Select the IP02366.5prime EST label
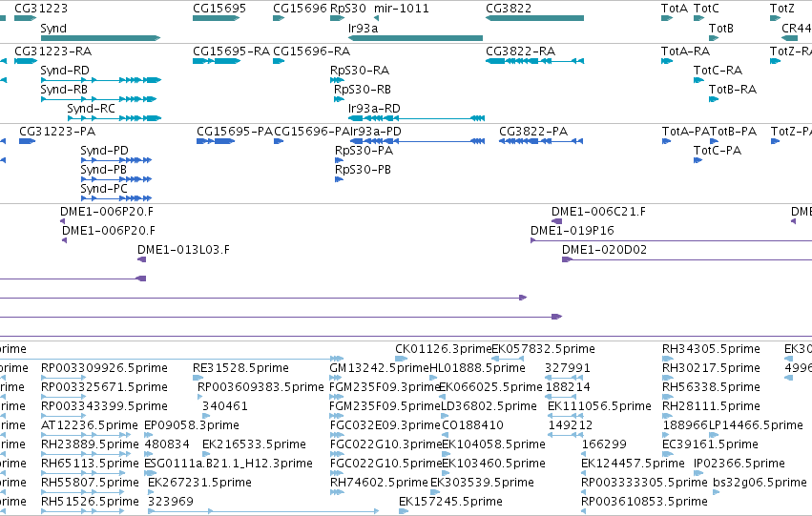812x516 pixels. tap(739, 464)
